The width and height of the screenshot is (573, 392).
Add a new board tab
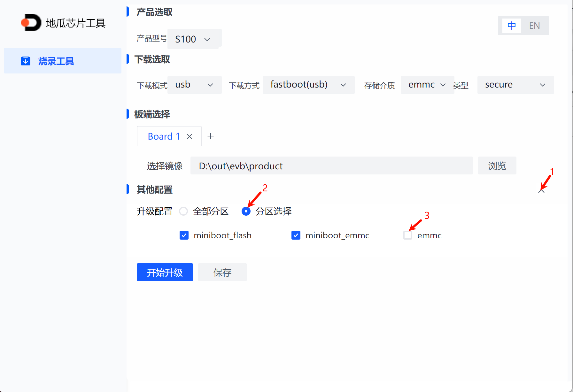click(210, 136)
